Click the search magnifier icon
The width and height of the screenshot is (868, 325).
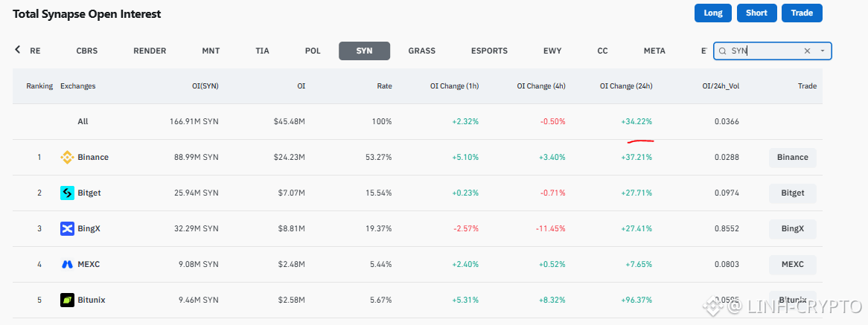(x=722, y=51)
